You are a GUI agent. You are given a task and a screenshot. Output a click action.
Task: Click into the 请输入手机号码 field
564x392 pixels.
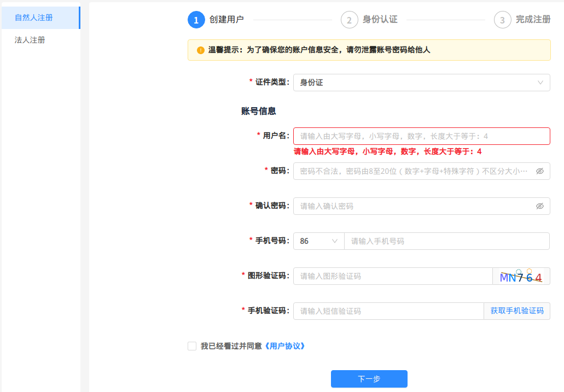[x=446, y=241]
